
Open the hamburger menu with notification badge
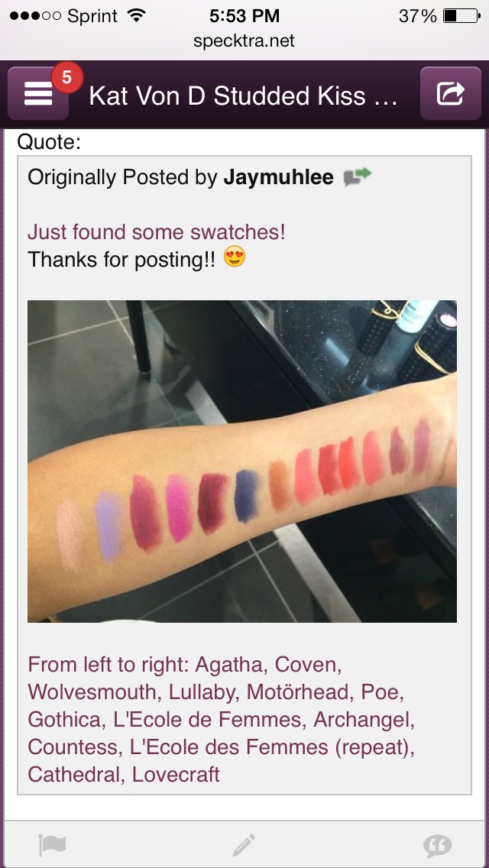tap(38, 93)
